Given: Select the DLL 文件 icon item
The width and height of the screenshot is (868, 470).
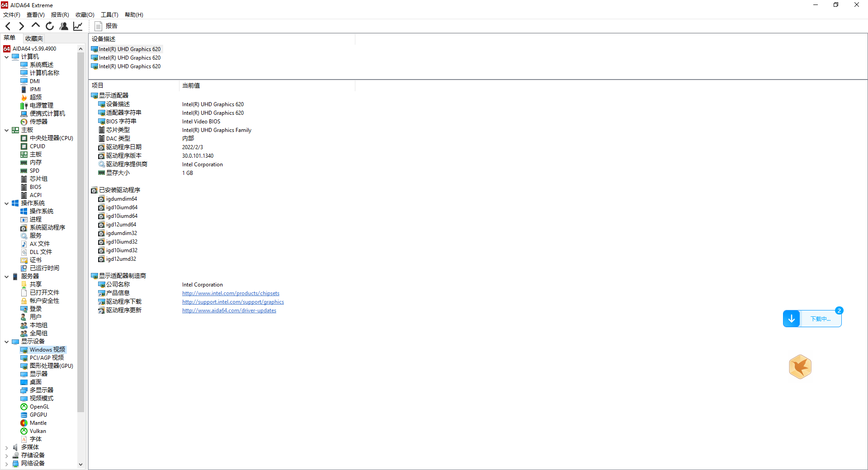Looking at the screenshot, I should point(36,252).
